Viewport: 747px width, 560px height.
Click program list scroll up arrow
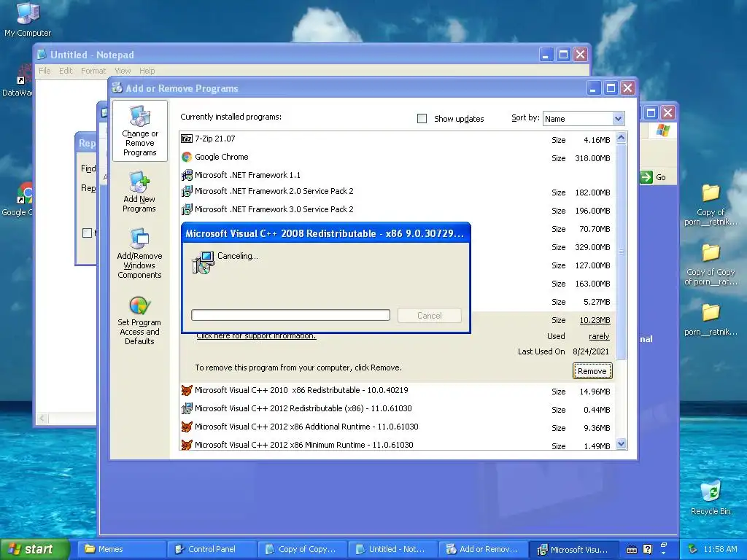pyautogui.click(x=621, y=138)
